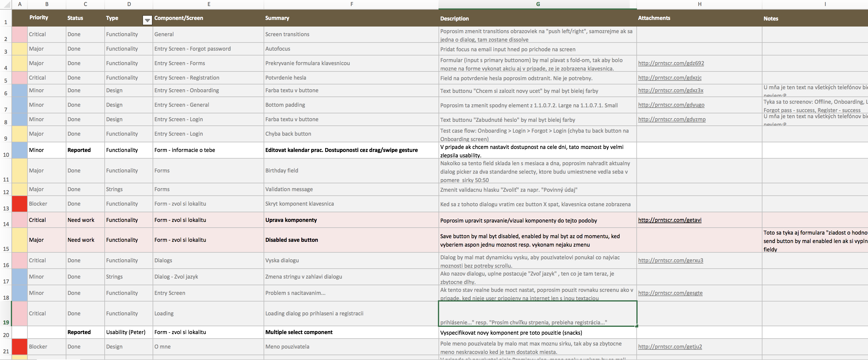Select 'Loading' component cell
Image resolution: width=868 pixels, height=360 pixels.
208,314
